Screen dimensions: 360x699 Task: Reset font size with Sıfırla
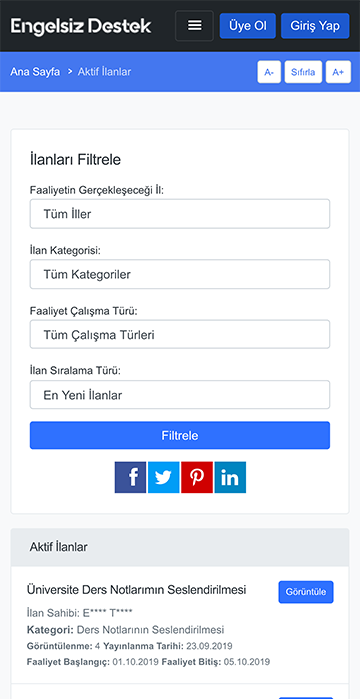tap(303, 72)
